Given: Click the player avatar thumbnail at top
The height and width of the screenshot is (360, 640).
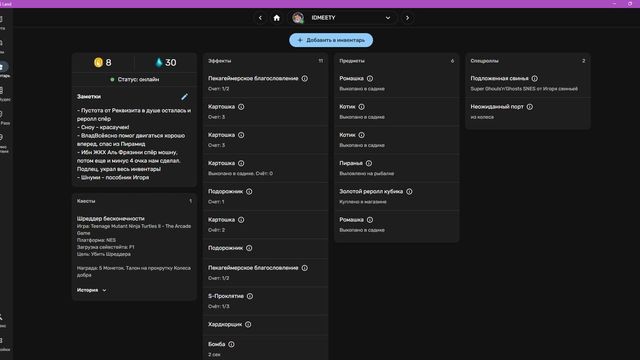Looking at the screenshot, I should (x=298, y=18).
